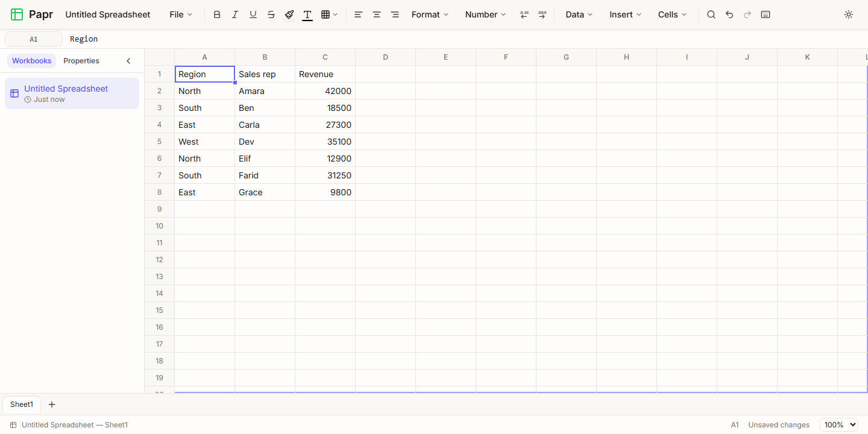Open keyboard shortcuts icon

click(766, 14)
